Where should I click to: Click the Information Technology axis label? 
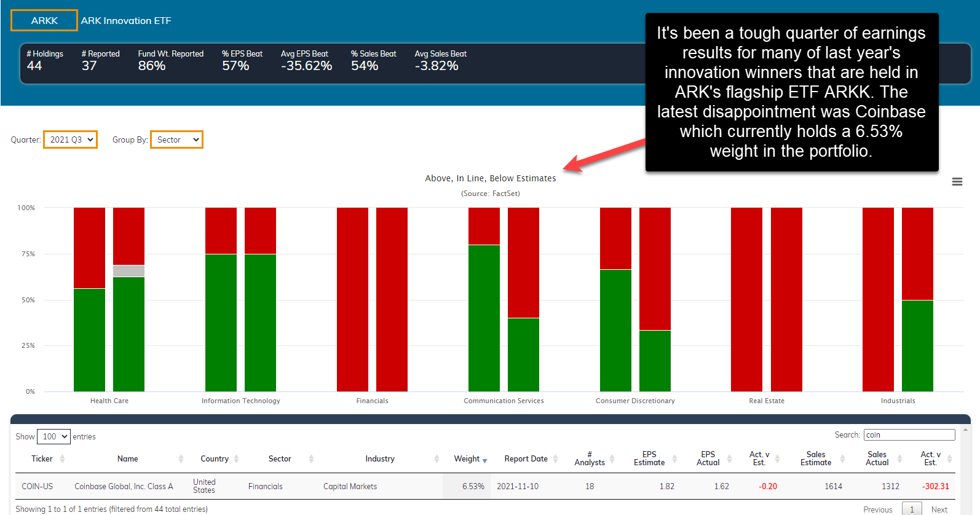pyautogui.click(x=241, y=401)
